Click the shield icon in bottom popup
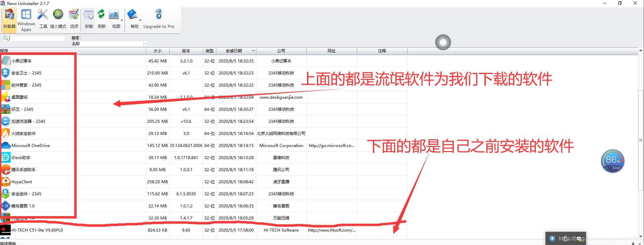The height and width of the screenshot is (245, 644). (552, 239)
